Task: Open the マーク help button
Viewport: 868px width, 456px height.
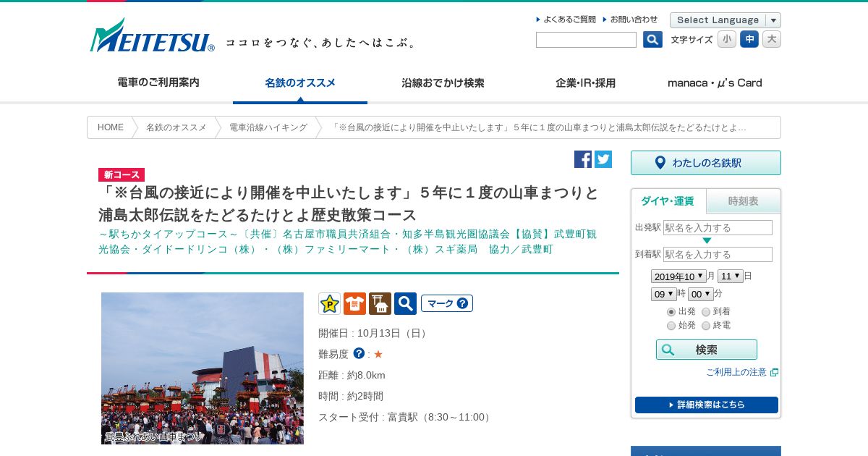Action: 447,303
